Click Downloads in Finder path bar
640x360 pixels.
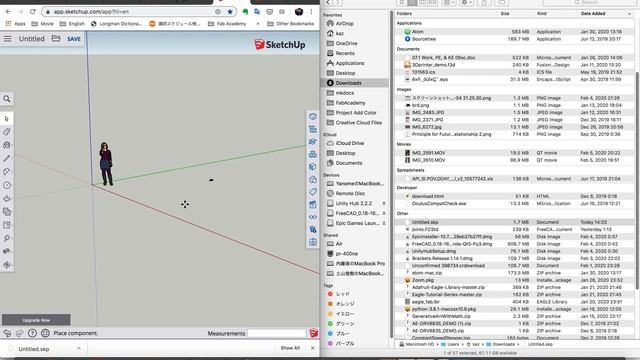coord(500,344)
